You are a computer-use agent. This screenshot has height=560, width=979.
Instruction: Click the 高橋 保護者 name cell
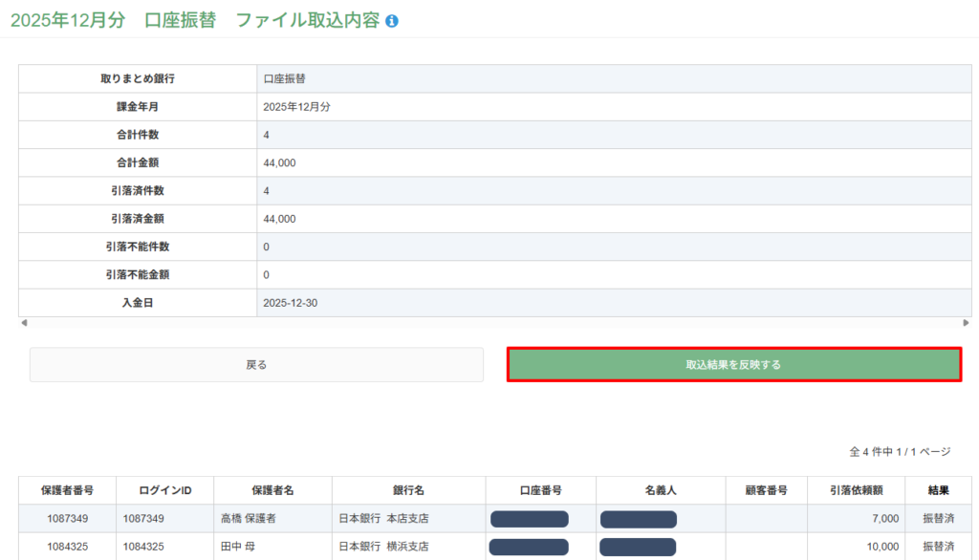coord(248,519)
